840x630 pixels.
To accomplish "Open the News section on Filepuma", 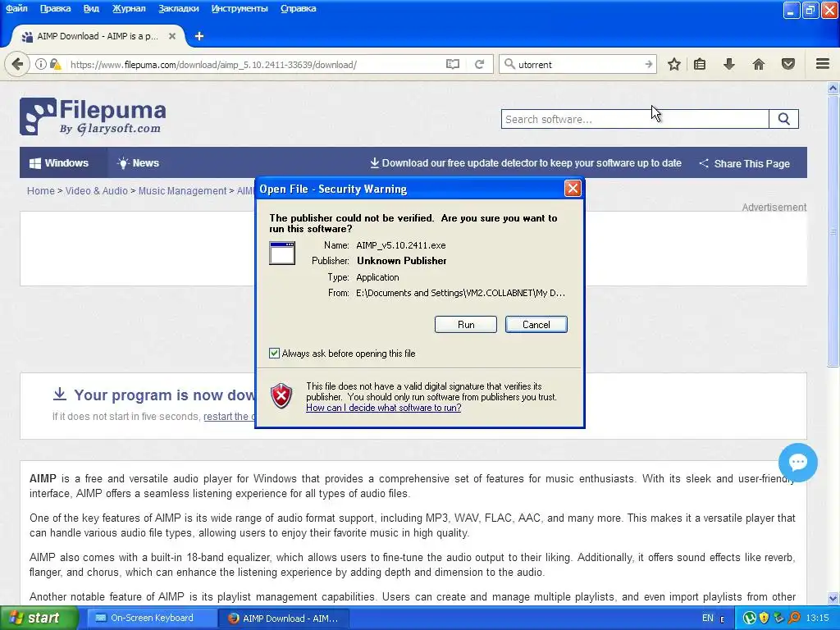I will 138,163.
